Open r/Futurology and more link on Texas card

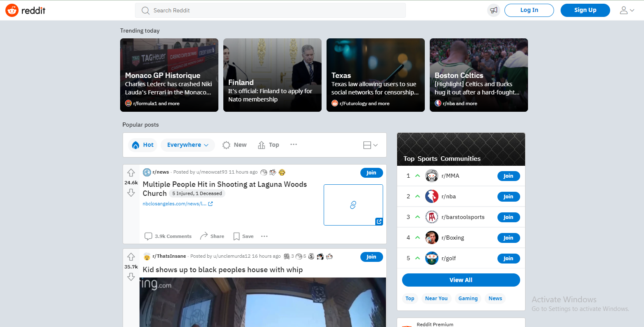(365, 104)
